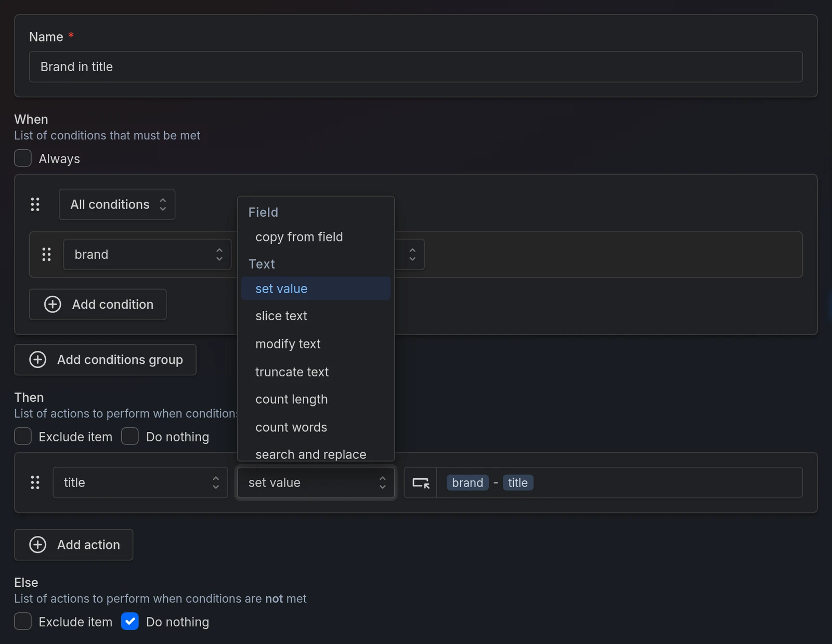
Task: Select set value in the list
Action: 316,288
